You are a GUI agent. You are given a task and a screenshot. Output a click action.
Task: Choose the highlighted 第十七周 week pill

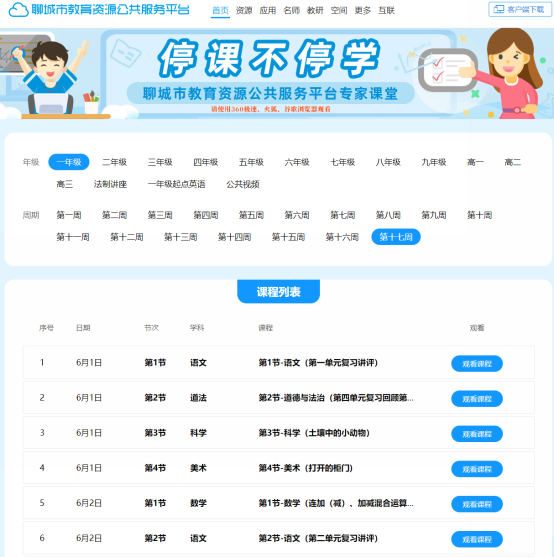(396, 237)
